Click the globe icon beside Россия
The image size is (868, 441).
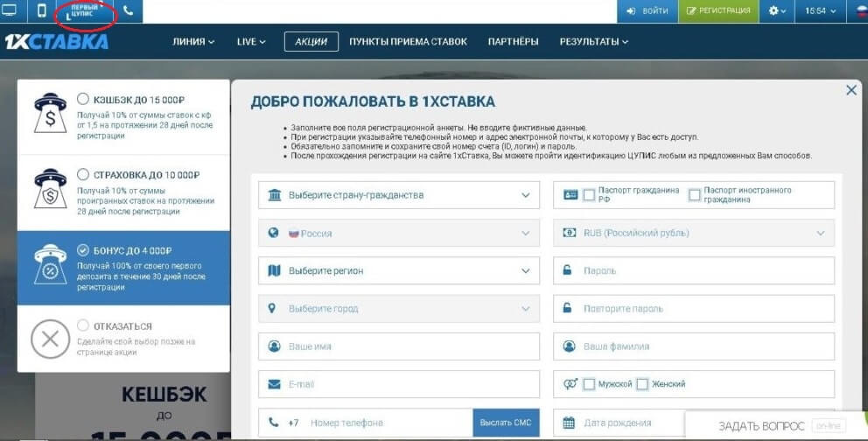(274, 233)
